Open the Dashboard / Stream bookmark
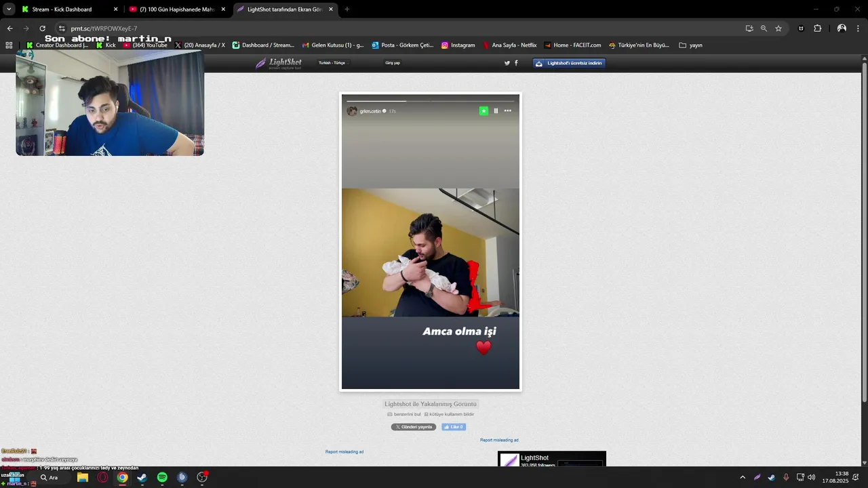 (263, 45)
